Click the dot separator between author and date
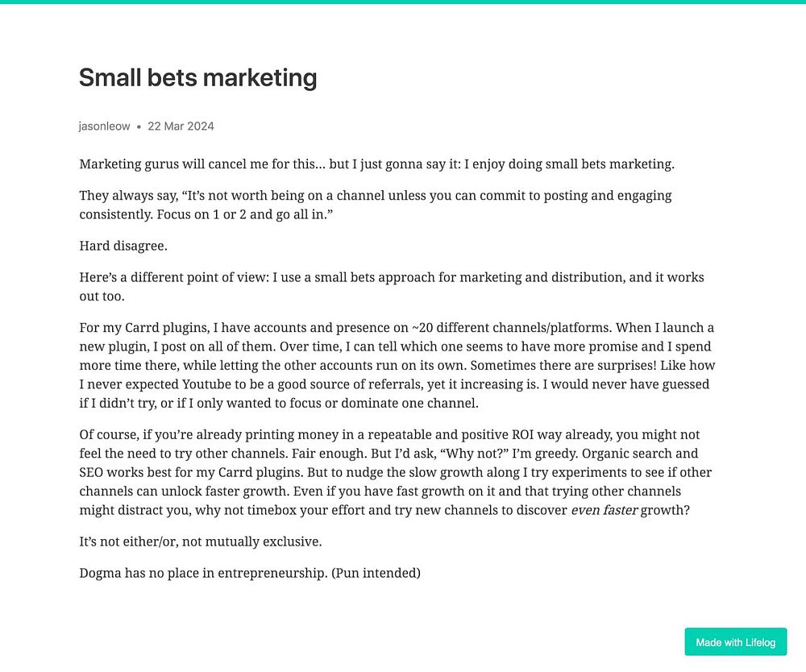This screenshot has width=806, height=672. (x=139, y=127)
